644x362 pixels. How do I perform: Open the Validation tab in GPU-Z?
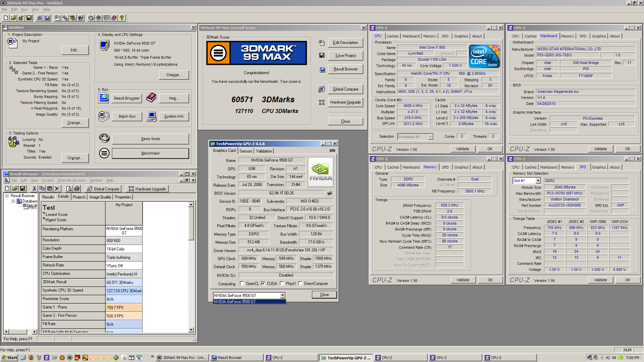click(x=264, y=151)
